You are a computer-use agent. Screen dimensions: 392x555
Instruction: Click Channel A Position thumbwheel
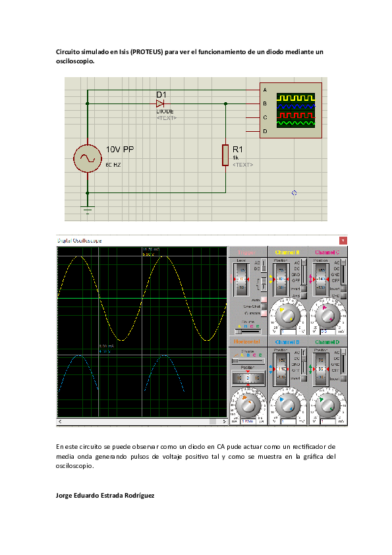click(x=281, y=279)
